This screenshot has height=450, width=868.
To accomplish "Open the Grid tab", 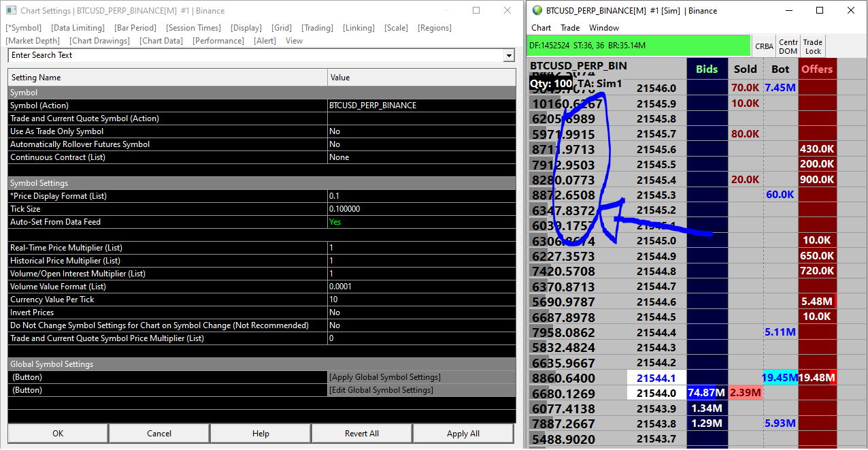I will [282, 28].
